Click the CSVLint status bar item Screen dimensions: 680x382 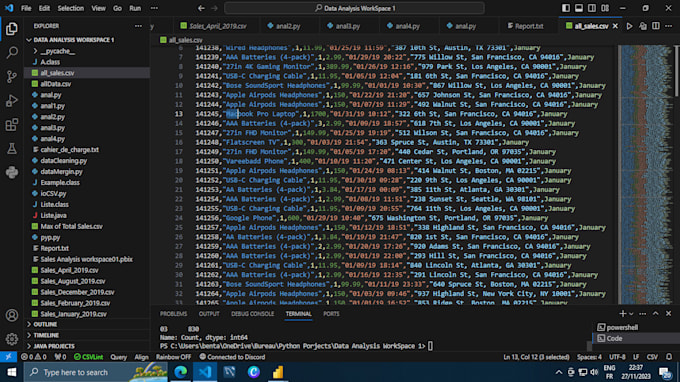pos(88,357)
